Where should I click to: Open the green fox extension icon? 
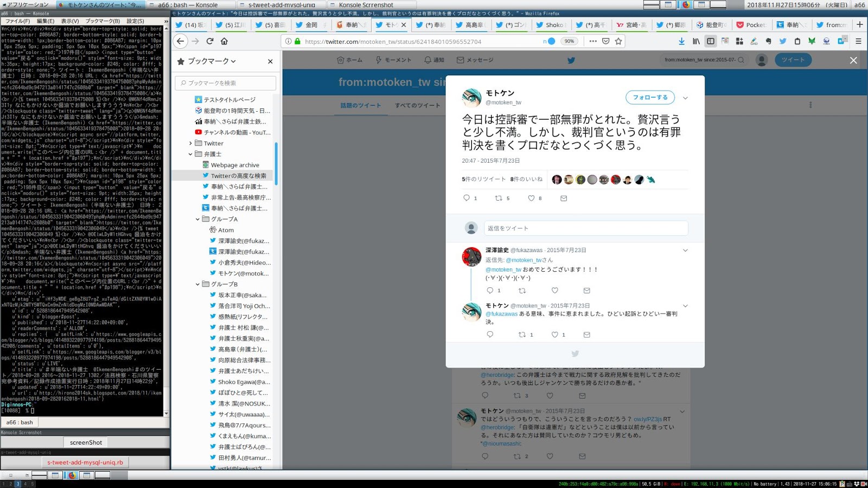[x=812, y=41]
